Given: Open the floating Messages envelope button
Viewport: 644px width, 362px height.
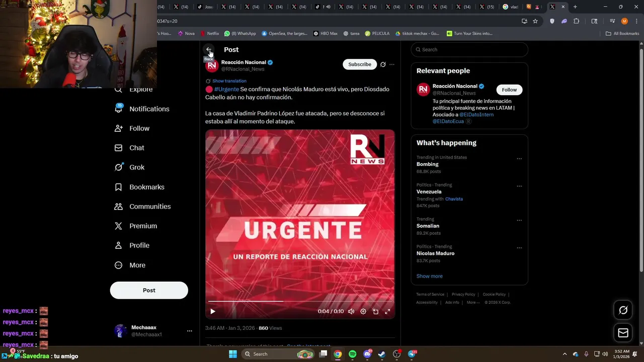Looking at the screenshot, I should point(623,333).
